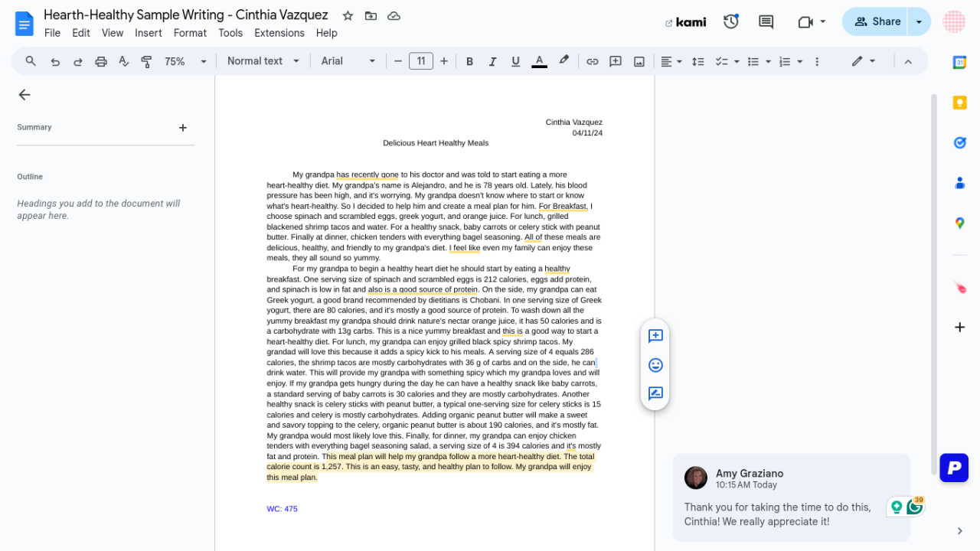980x551 pixels.
Task: Open the Normal text style dropdown
Action: click(263, 61)
